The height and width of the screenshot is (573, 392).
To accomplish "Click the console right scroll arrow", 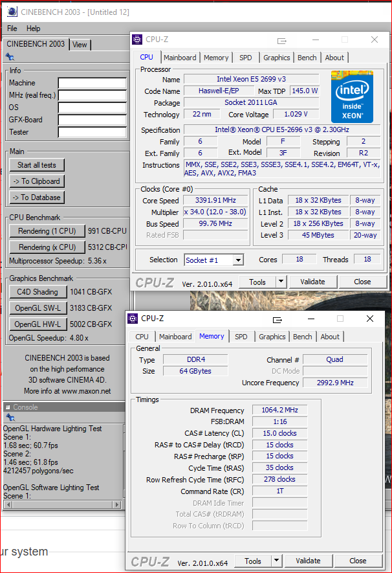I will (117, 504).
